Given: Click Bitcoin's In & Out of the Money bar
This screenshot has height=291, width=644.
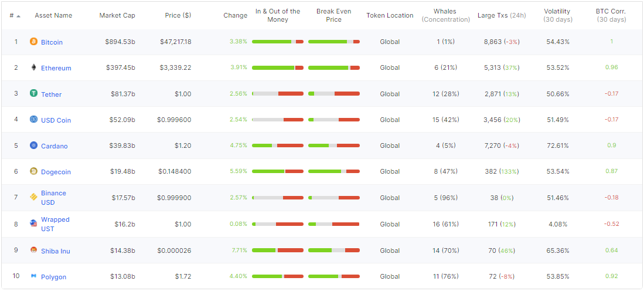Looking at the screenshot, I should tap(278, 42).
